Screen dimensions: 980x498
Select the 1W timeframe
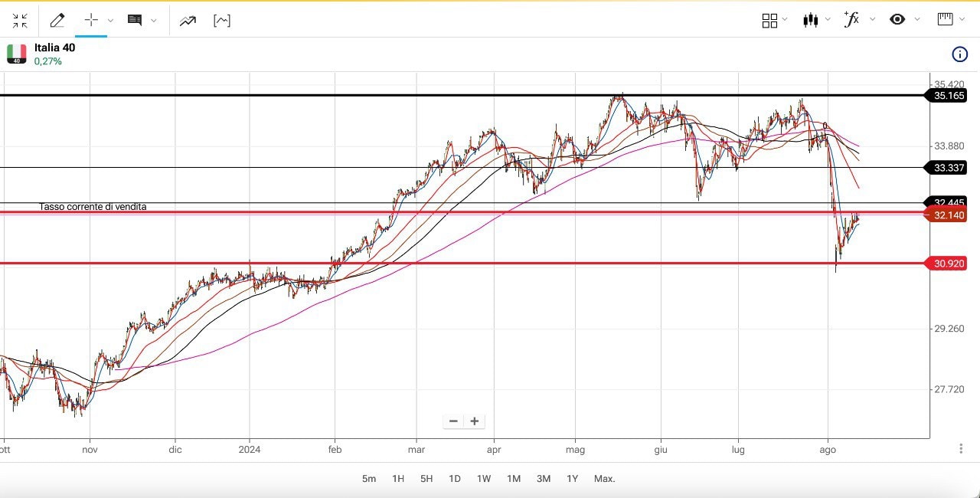pyautogui.click(x=484, y=479)
